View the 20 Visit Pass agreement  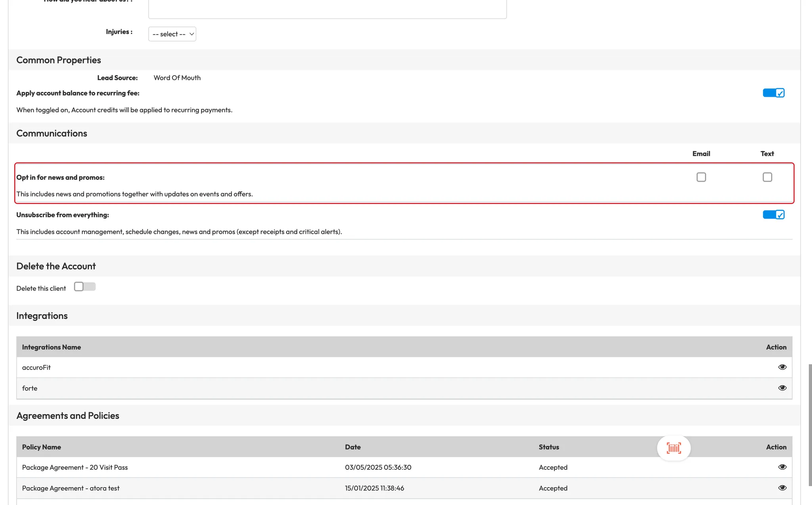pyautogui.click(x=782, y=467)
